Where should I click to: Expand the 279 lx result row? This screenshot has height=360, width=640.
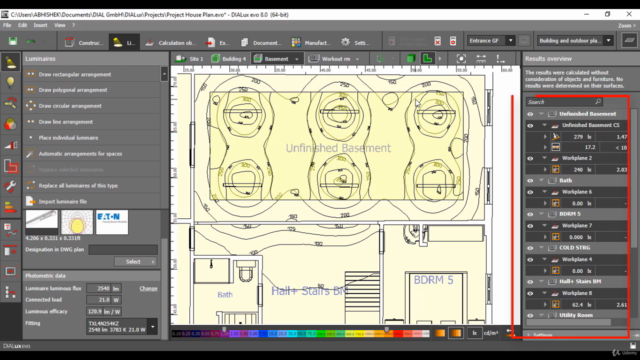point(545,137)
